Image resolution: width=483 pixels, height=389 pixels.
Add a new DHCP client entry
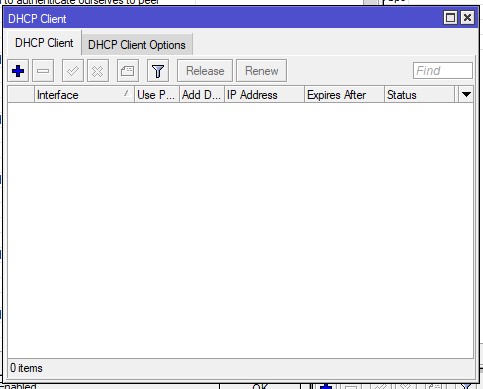click(18, 71)
